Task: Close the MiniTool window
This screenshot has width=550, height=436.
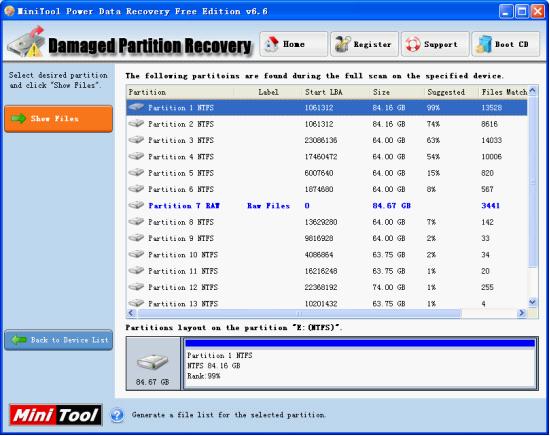Action: [x=537, y=11]
